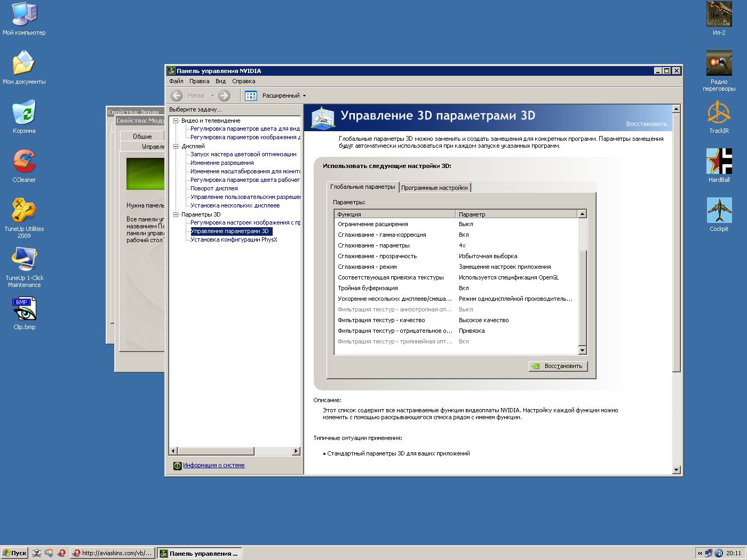This screenshot has height=560, width=747.
Task: Launch Opera from the quick launch bar
Action: pos(61,553)
